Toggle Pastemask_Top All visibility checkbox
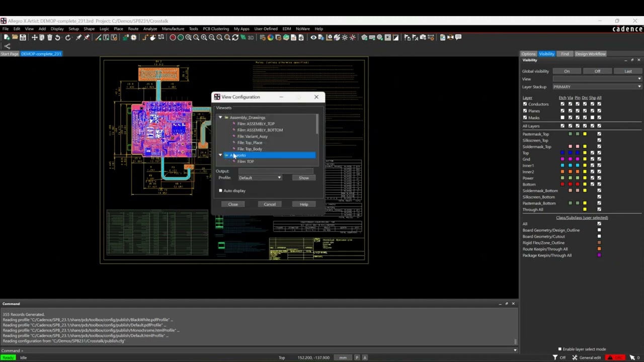The width and height of the screenshot is (644, 362). click(x=599, y=134)
